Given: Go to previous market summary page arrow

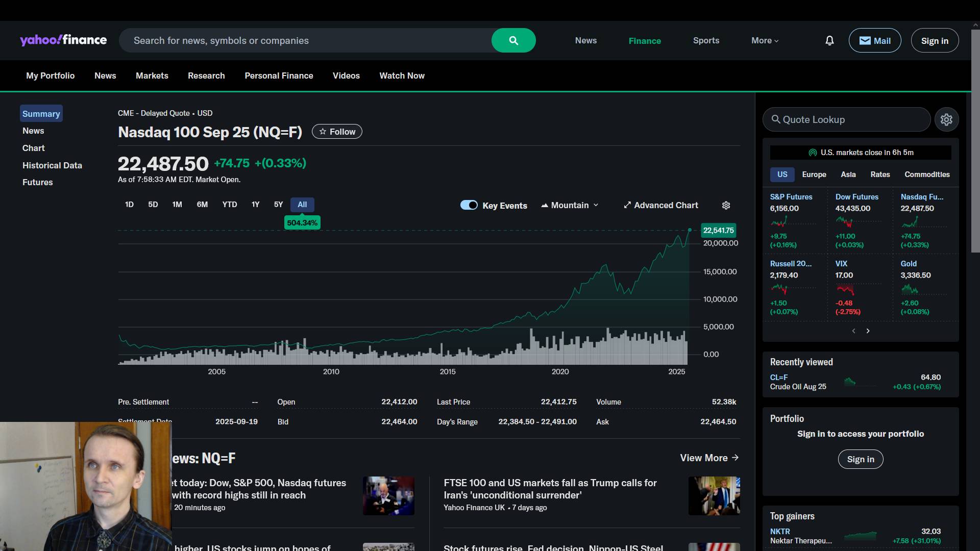Looking at the screenshot, I should (x=853, y=331).
